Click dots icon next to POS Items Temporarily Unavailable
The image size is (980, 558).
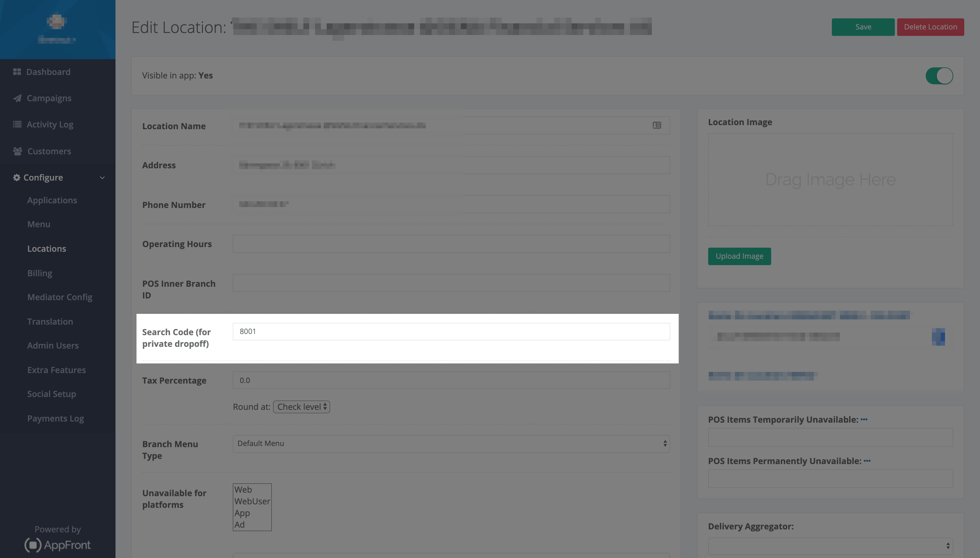pyautogui.click(x=864, y=419)
